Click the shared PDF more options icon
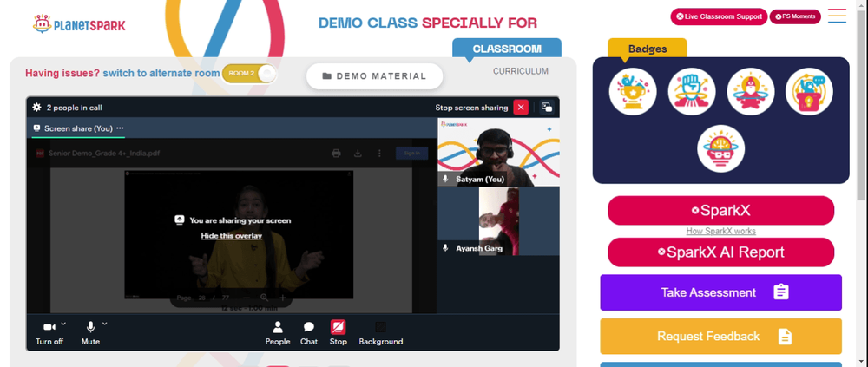The width and height of the screenshot is (868, 367). 380,154
